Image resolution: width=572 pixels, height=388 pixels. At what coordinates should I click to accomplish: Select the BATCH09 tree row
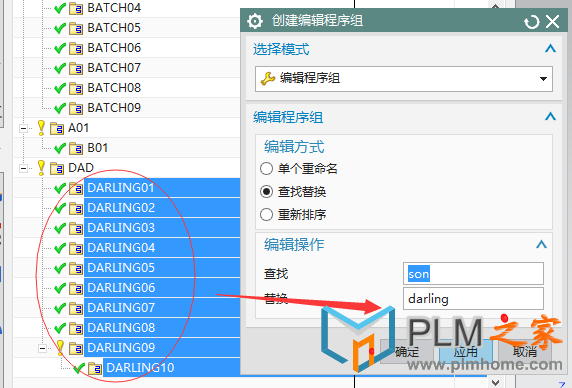click(x=114, y=108)
